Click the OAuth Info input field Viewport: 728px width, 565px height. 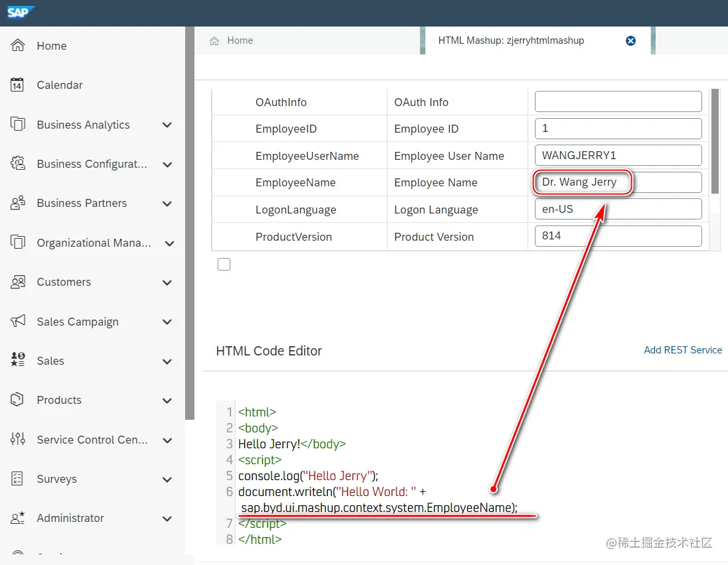tap(618, 101)
